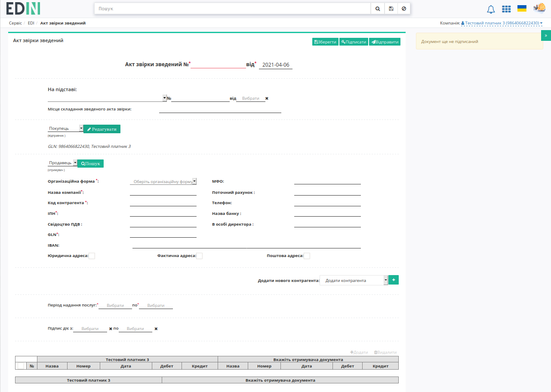Viewport: 551px width, 392px height.
Task: Click the Видалити link above table
Action: (x=385, y=352)
